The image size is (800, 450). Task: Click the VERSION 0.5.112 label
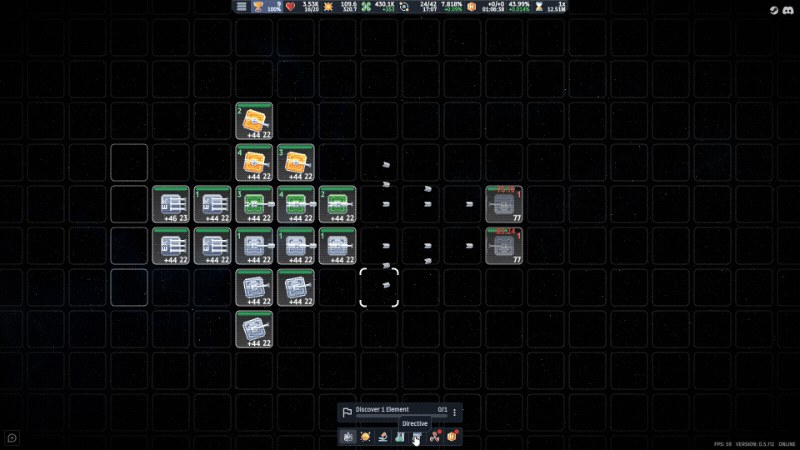point(755,444)
